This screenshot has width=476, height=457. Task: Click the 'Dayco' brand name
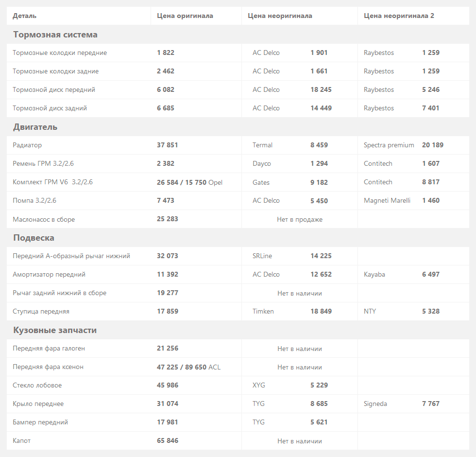click(x=262, y=164)
